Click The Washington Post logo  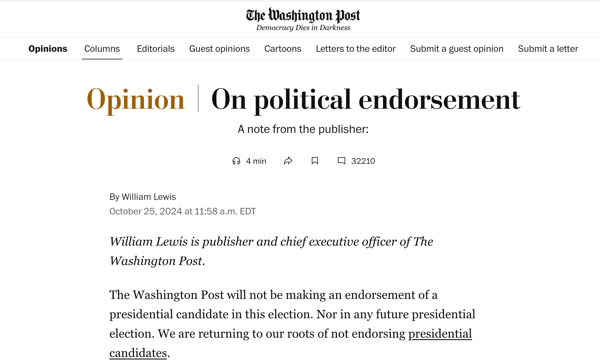303,15
